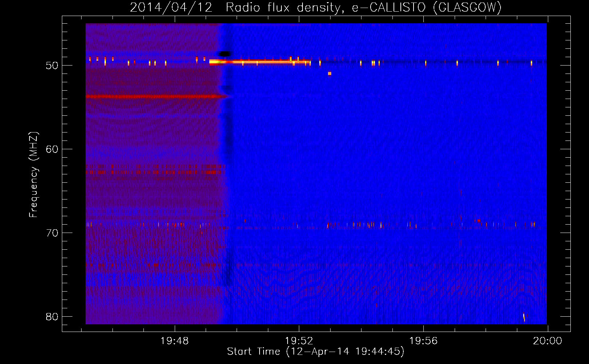Click the isolated orange dot below 50 MHz band
The height and width of the screenshot is (364, 589).
point(329,74)
